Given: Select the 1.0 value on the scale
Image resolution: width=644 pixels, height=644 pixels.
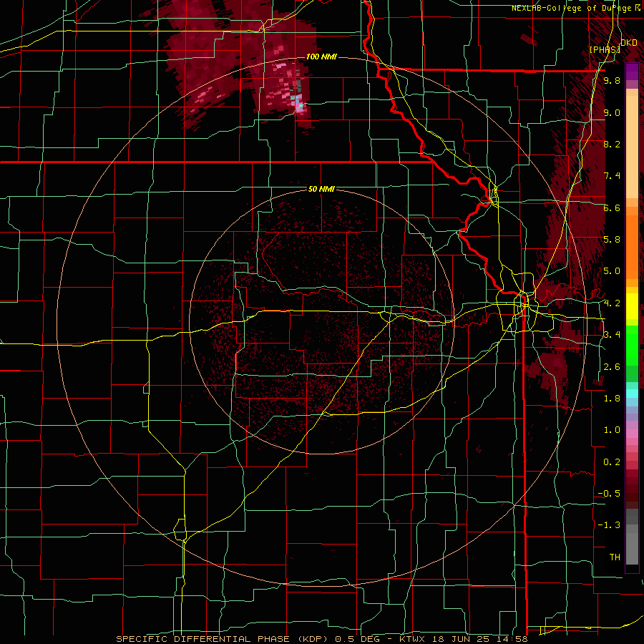Looking at the screenshot, I should (612, 430).
